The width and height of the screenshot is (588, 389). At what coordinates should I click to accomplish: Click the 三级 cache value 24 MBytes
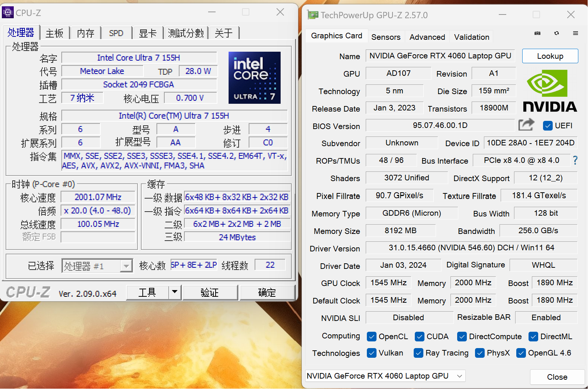click(x=237, y=237)
